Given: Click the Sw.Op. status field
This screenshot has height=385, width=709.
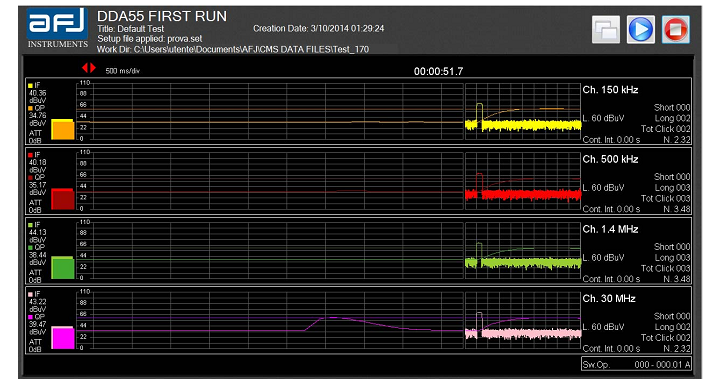Looking at the screenshot, I should 636,364.
